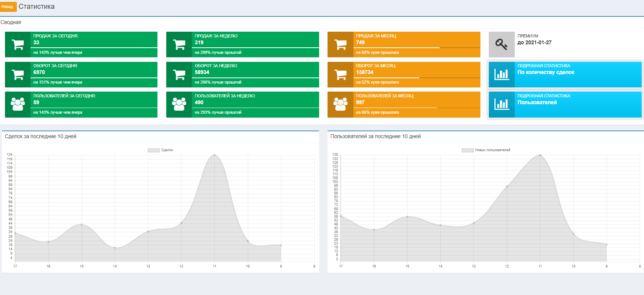Click users icon for Пользователей за неделю
This screenshot has height=295, width=644.
pyautogui.click(x=179, y=104)
